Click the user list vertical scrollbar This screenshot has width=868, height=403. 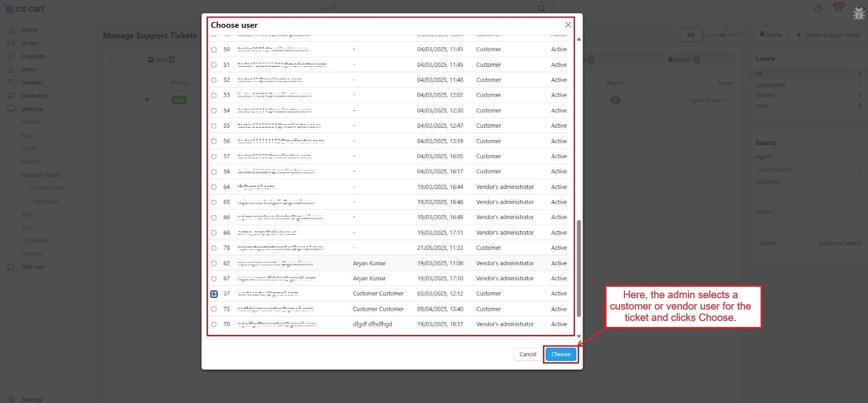click(x=578, y=268)
